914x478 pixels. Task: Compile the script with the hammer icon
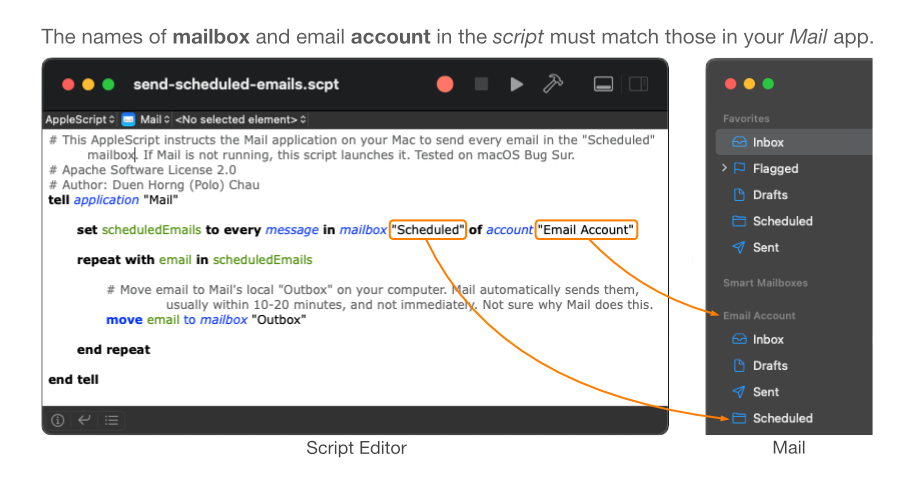point(553,84)
